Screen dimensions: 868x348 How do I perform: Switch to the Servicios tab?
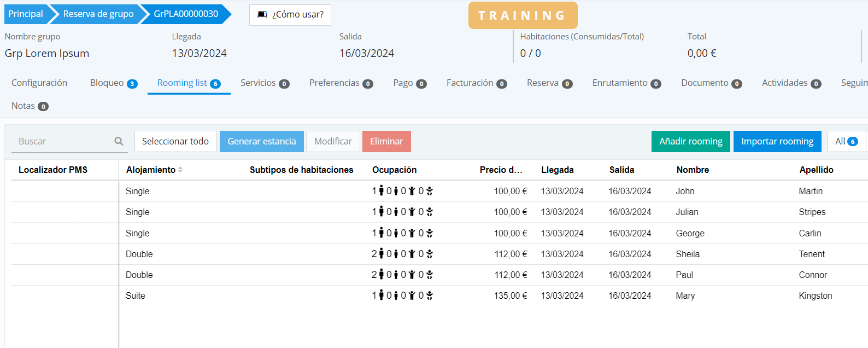point(264,83)
